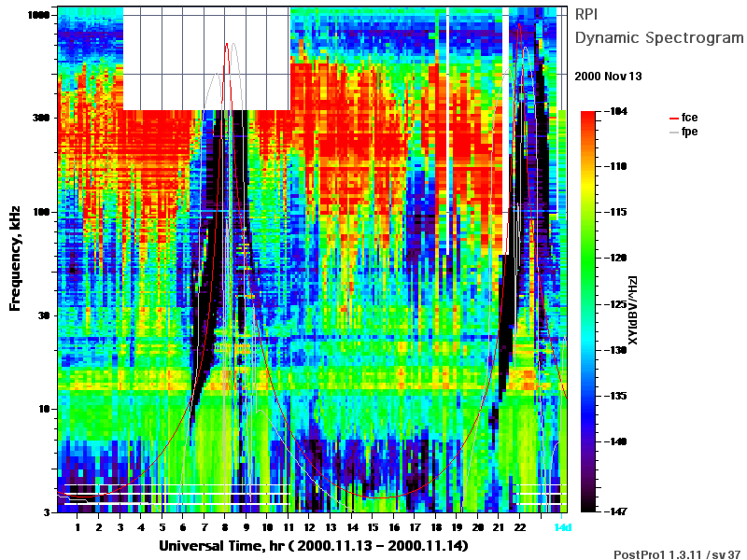The width and height of the screenshot is (747, 560).
Task: Click hour 12 on the time axis
Action: 310,527
